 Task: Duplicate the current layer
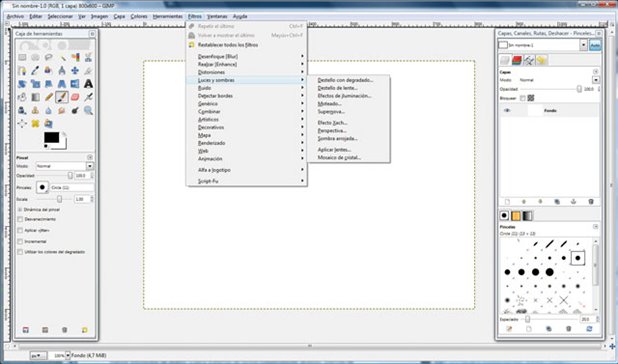tap(557, 202)
